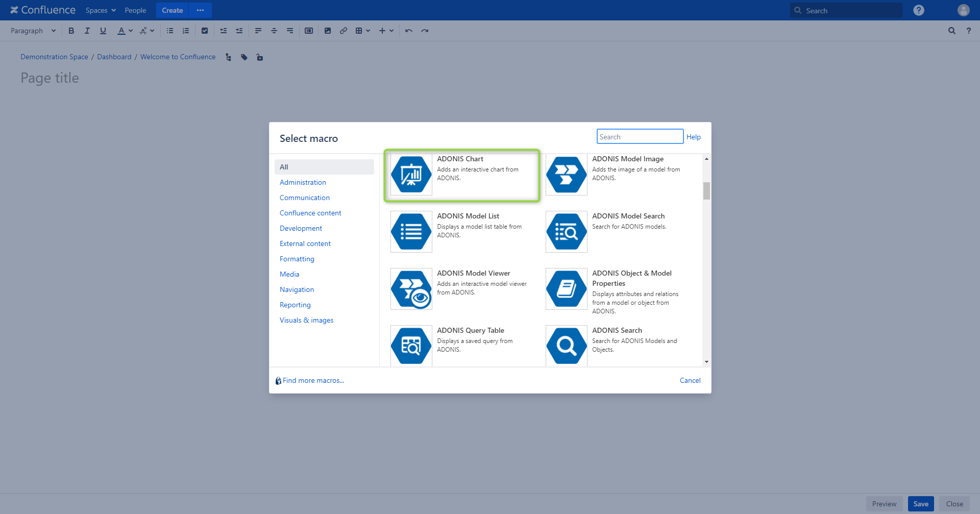Redo the last edit
The width and height of the screenshot is (980, 514).
pos(425,31)
